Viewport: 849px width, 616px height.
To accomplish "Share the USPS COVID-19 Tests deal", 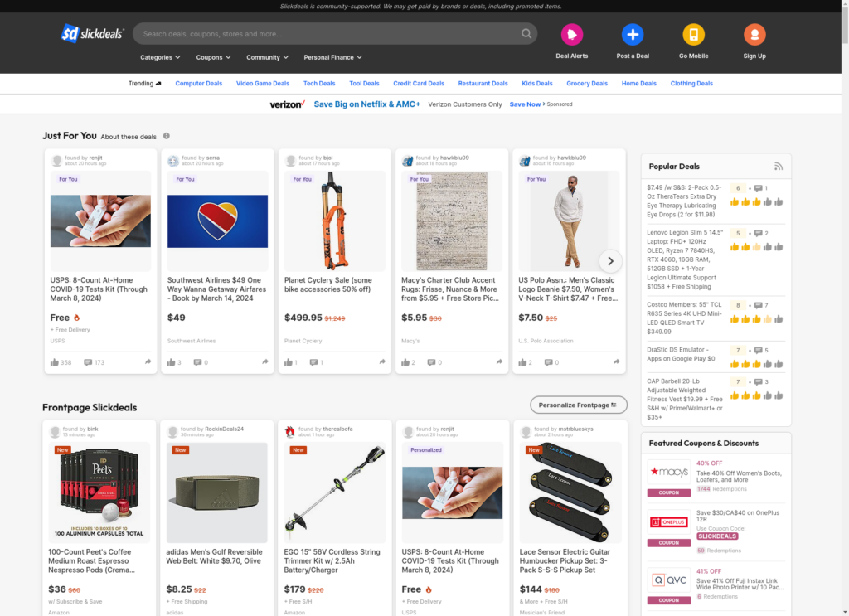I will point(148,361).
